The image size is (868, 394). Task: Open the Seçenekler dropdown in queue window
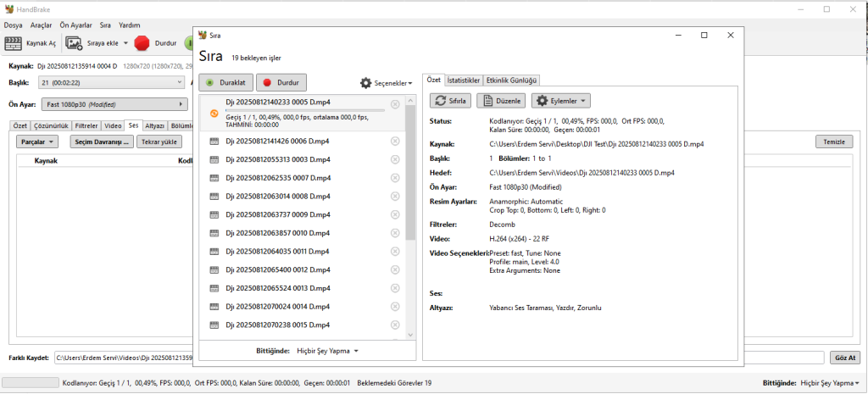pos(387,83)
